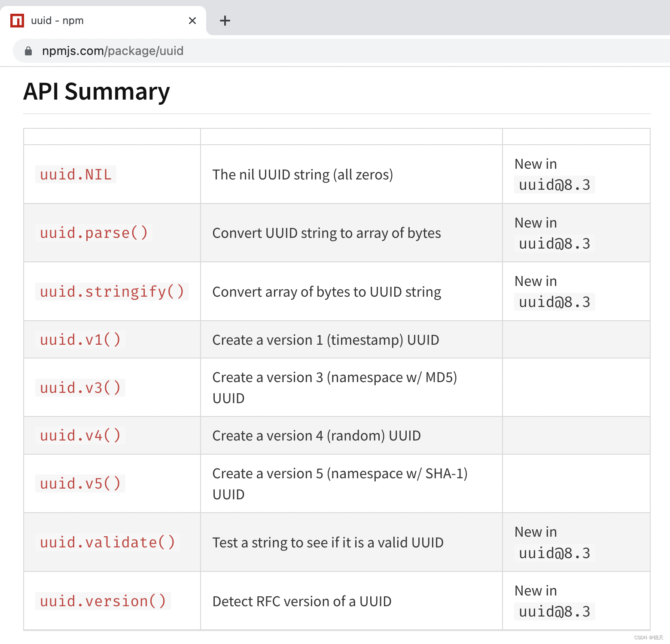The height and width of the screenshot is (644, 670).
Task: Open the uuid.validate() API link
Action: [107, 542]
